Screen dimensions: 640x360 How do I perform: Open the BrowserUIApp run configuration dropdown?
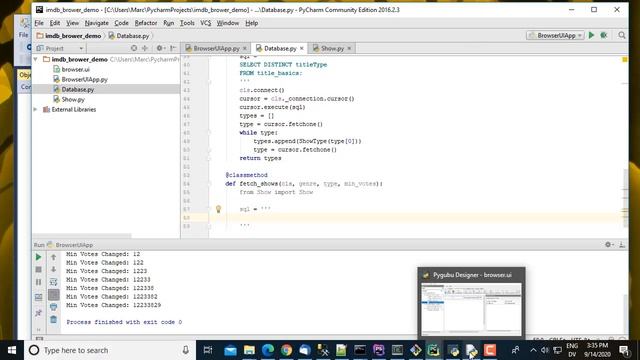555,36
